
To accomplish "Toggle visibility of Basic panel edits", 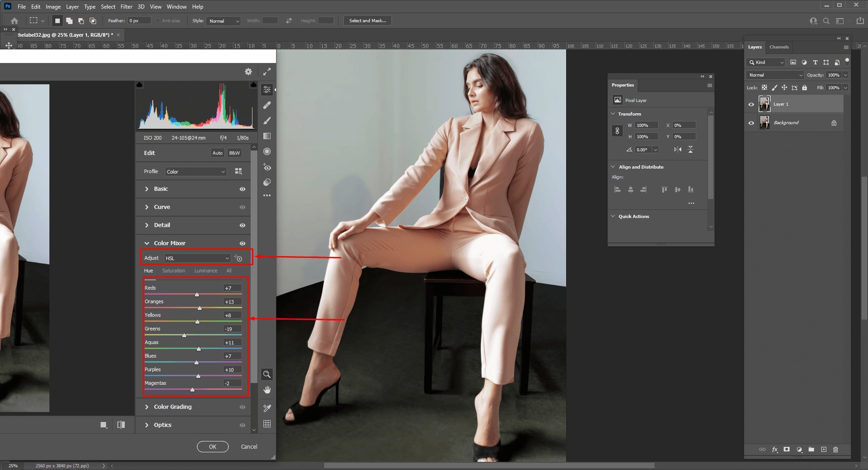I will click(242, 189).
